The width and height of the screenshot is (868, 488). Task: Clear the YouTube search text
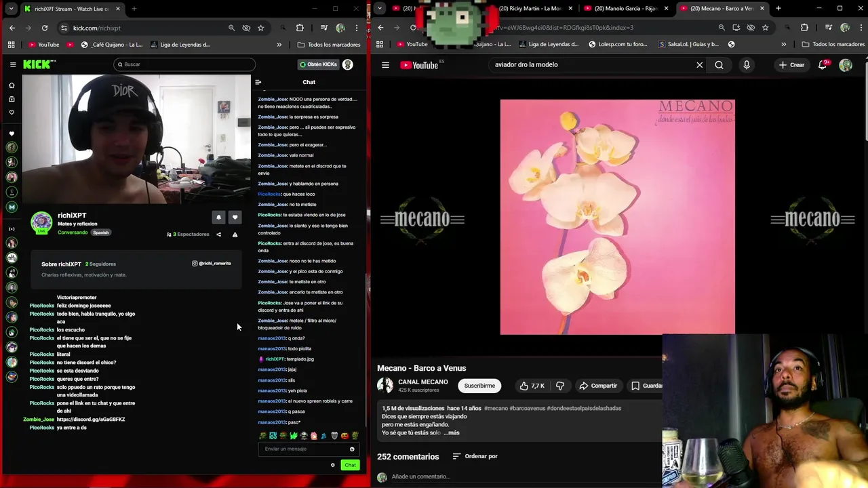tap(700, 65)
